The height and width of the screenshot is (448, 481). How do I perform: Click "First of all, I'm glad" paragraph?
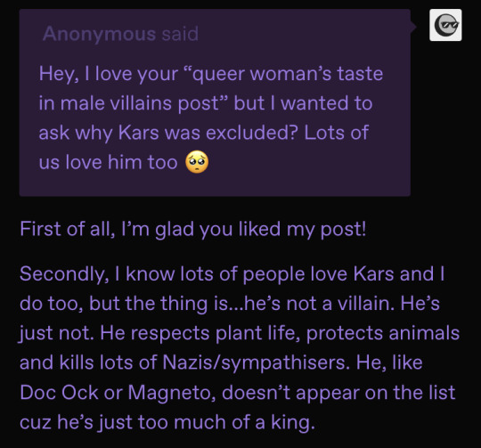(x=193, y=230)
